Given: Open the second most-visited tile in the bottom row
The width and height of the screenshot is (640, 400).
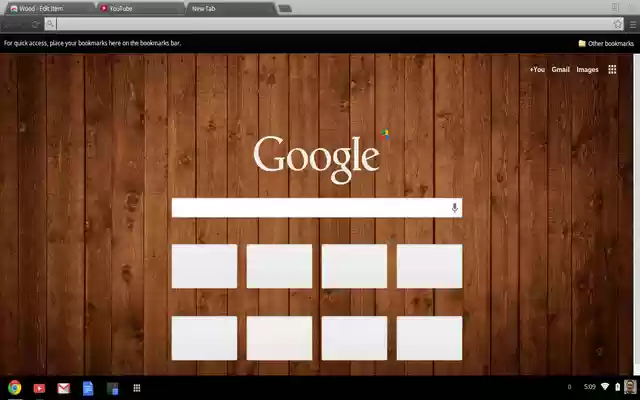Looking at the screenshot, I should point(279,338).
